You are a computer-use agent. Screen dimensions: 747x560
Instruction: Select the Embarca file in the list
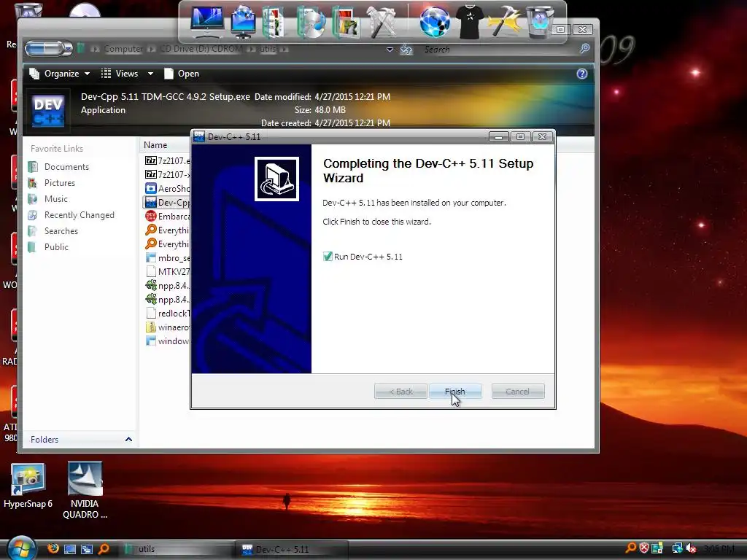[167, 216]
